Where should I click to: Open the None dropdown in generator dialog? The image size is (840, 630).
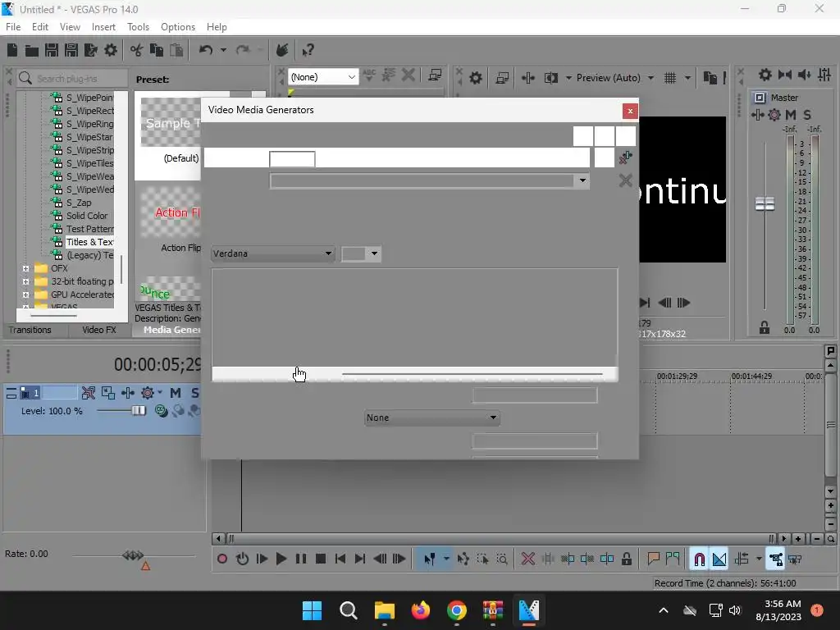(x=431, y=418)
